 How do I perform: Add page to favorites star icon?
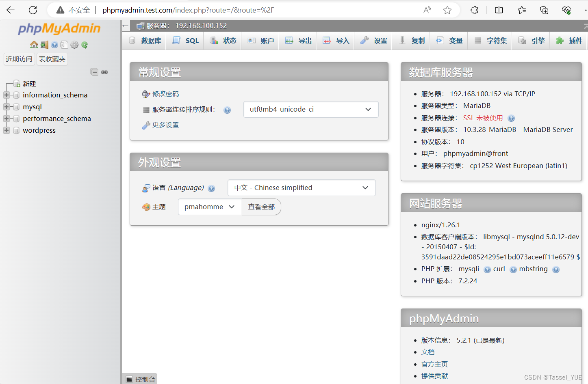tap(447, 10)
